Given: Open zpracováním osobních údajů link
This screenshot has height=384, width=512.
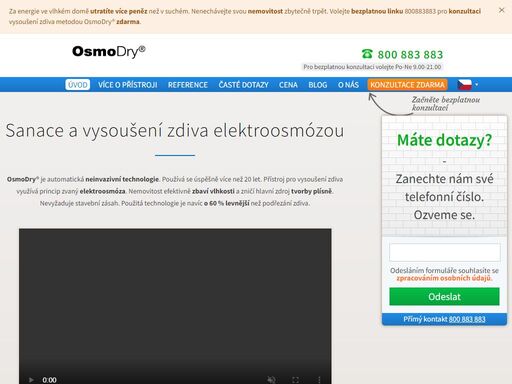Looking at the screenshot, I should coord(444,278).
